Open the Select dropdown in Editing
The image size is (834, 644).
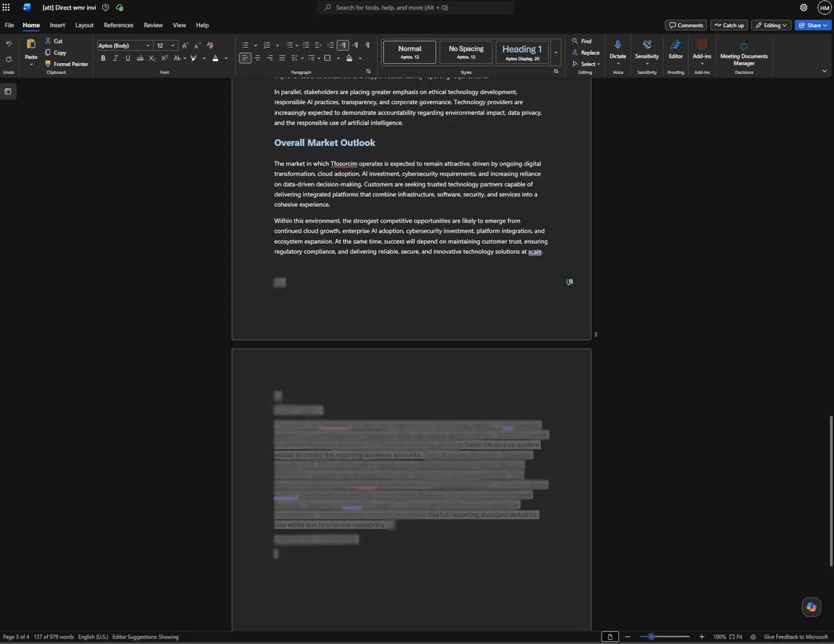point(586,64)
